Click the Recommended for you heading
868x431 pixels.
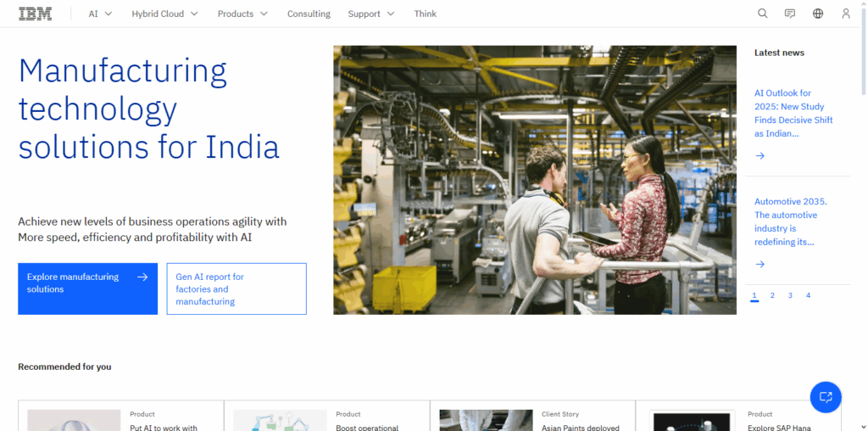(64, 367)
